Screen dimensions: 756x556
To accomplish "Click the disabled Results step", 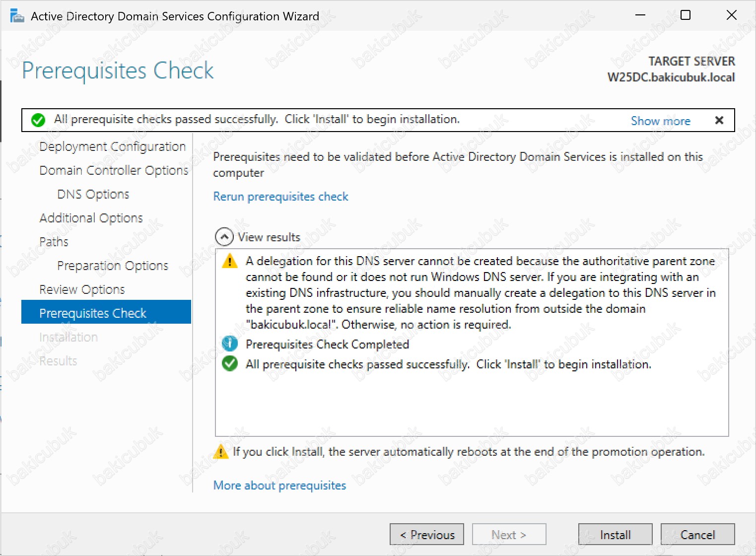I will [58, 361].
